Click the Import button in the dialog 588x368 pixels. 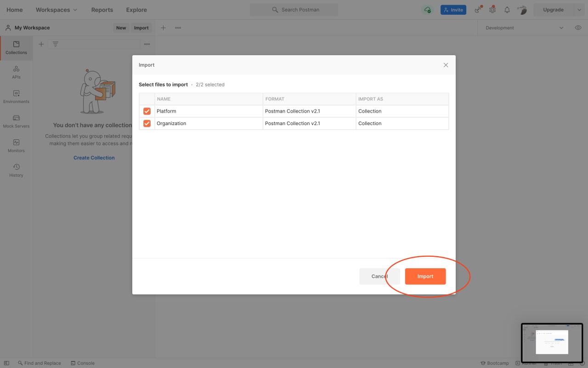[425, 276]
